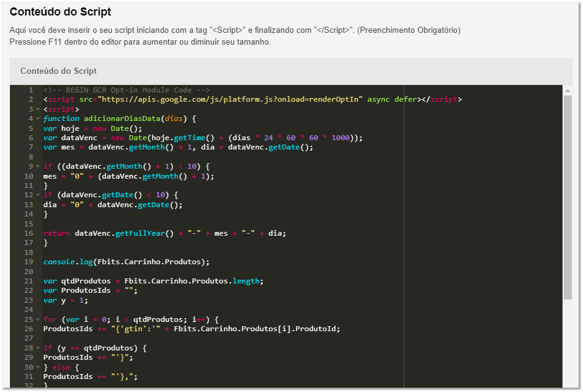Click the 'adicionarDiasData' function name

click(x=122, y=118)
